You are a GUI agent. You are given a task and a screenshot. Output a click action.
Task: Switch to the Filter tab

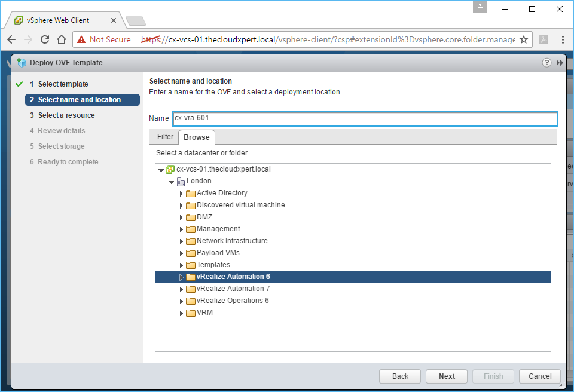pyautogui.click(x=165, y=137)
